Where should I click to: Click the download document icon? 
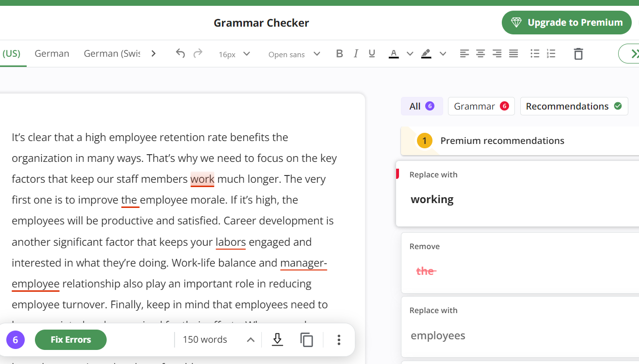[x=277, y=340]
